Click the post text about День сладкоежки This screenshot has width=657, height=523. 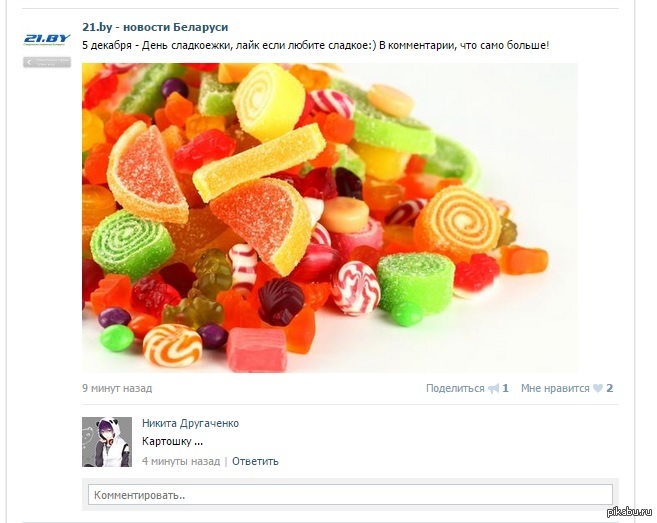point(316,45)
